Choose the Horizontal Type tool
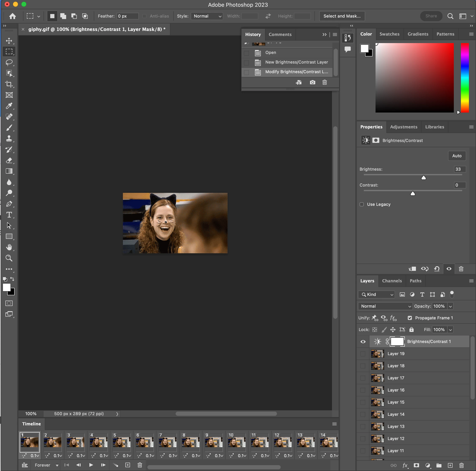The width and height of the screenshot is (476, 471). pyautogui.click(x=9, y=215)
